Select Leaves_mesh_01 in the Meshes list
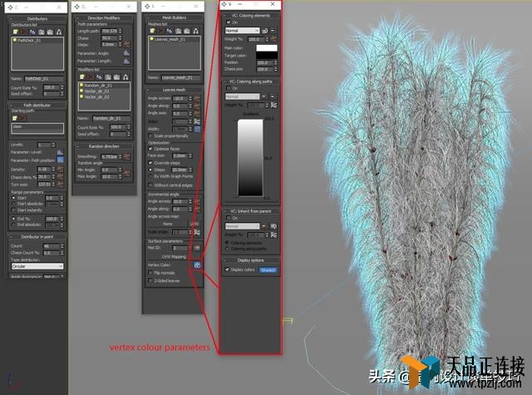 pos(174,39)
